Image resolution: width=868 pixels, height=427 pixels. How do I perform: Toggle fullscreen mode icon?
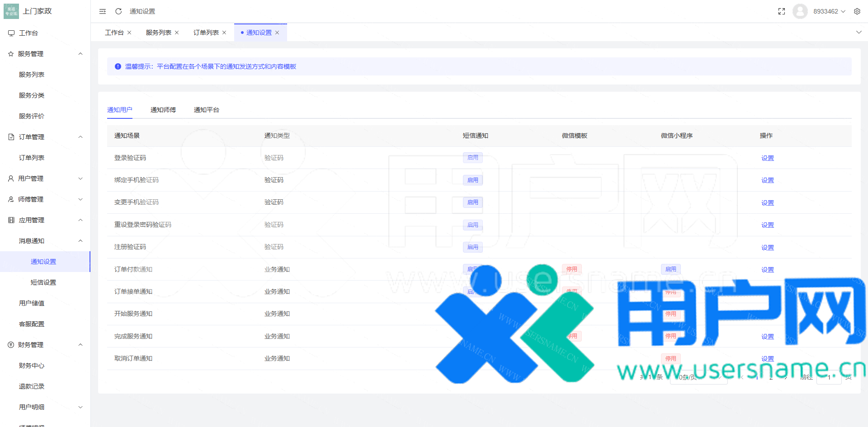point(781,11)
